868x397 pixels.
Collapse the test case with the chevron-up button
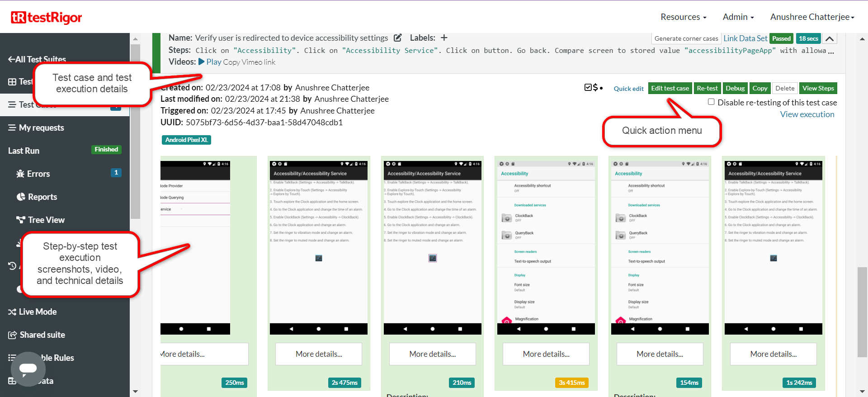(x=830, y=39)
